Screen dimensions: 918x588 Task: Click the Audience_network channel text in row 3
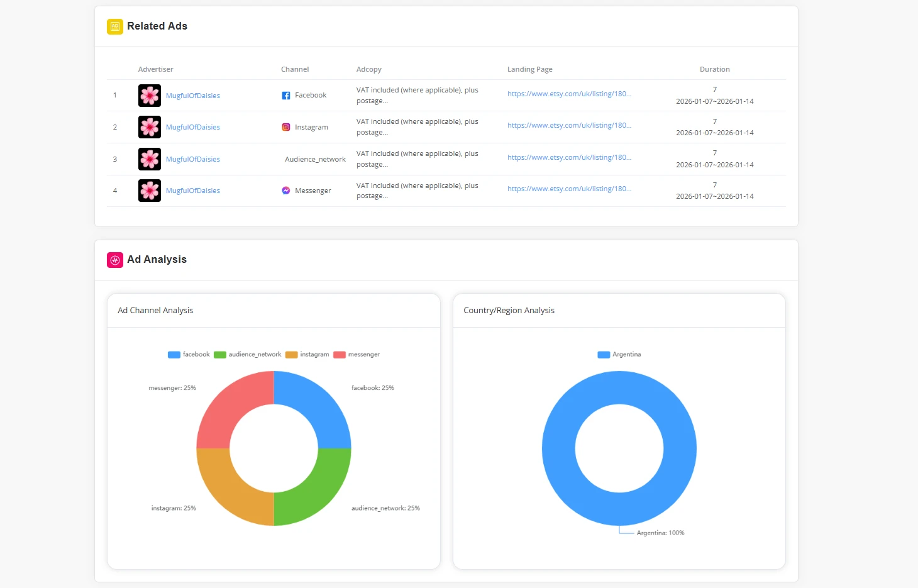coord(314,158)
